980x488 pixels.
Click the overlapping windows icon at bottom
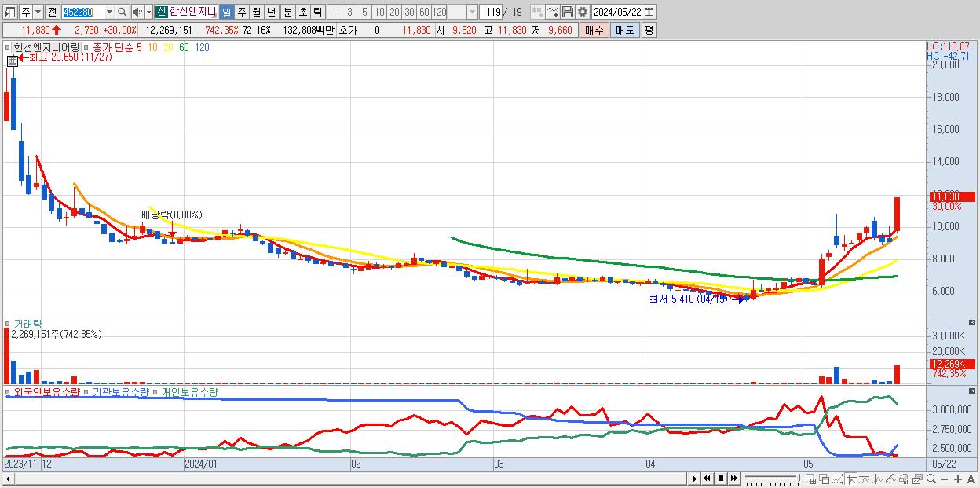[x=824, y=479]
